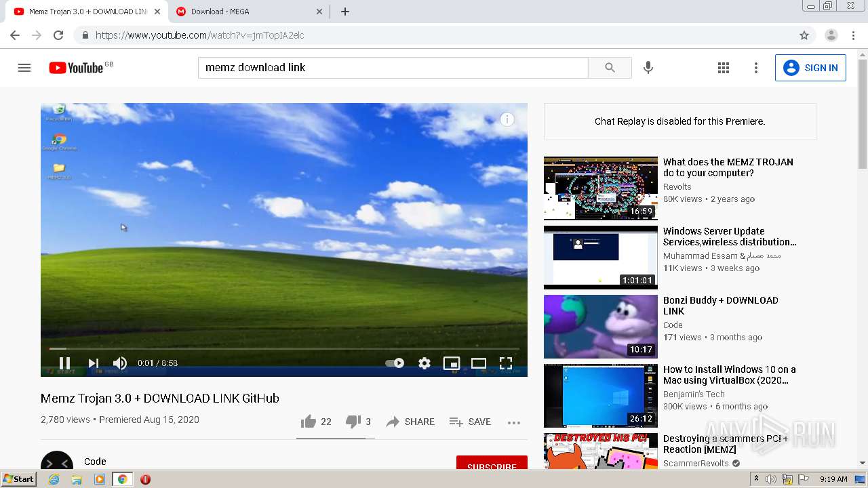
Task: Toggle the autoplay switch in player
Action: coord(395,363)
